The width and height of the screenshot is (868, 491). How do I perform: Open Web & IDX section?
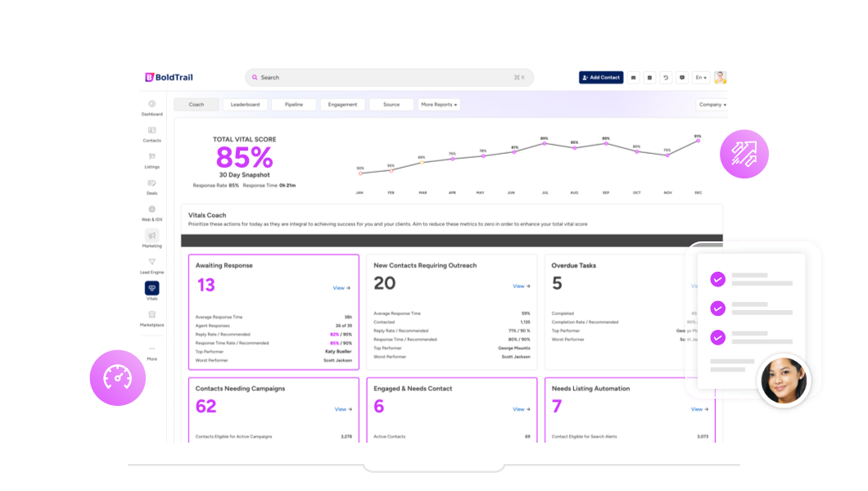[x=151, y=209]
